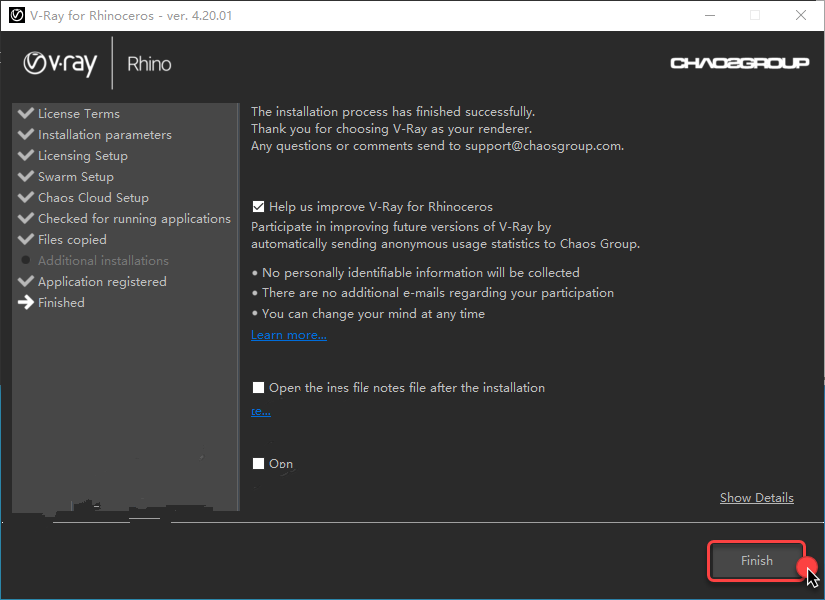
Task: Click "No personally identifiable information will be collected"
Action: pyautogui.click(x=421, y=273)
